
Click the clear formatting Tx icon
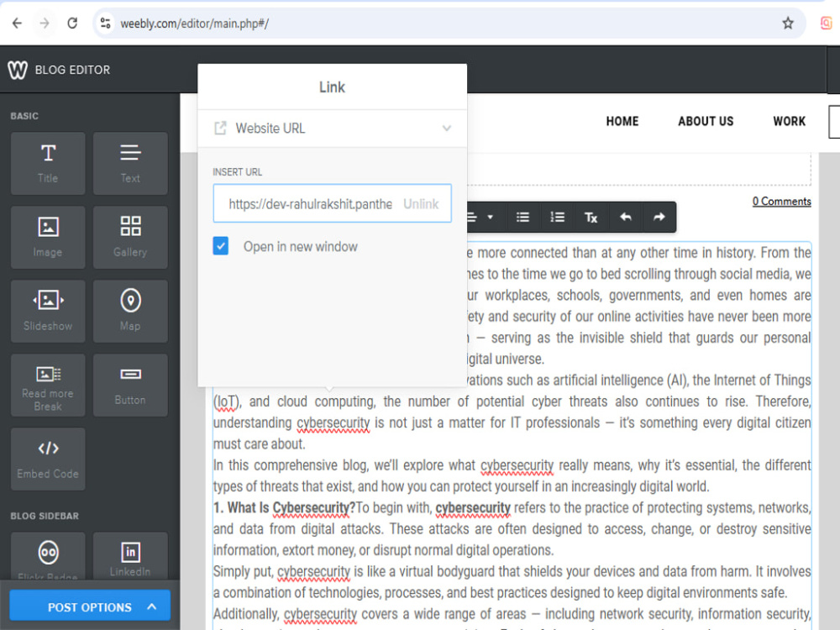tap(591, 217)
